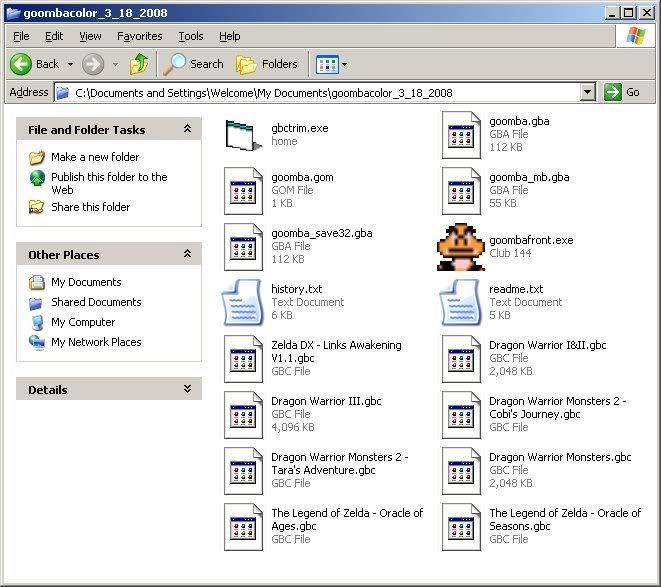The height and width of the screenshot is (587, 661).
Task: Open the Views dropdown arrow
Action: point(344,65)
